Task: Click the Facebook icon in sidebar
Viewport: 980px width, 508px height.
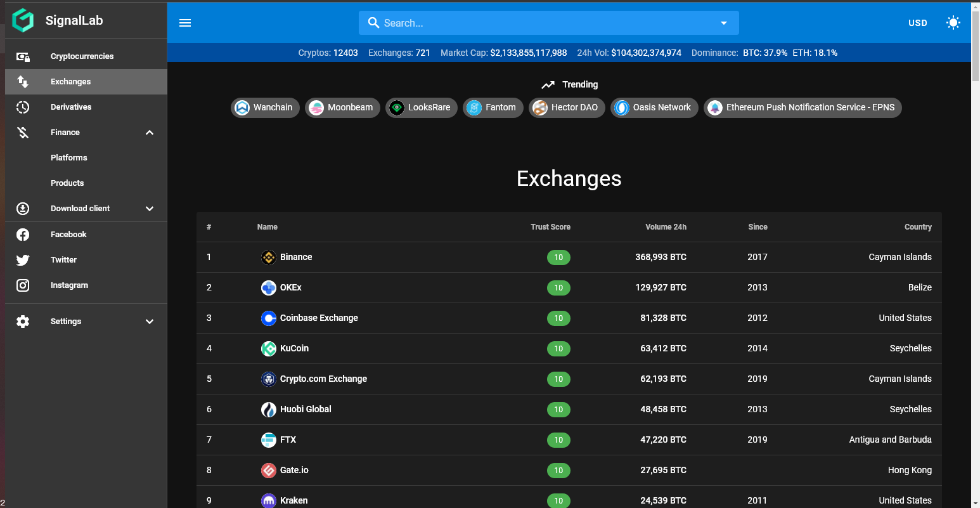Action: 23,235
